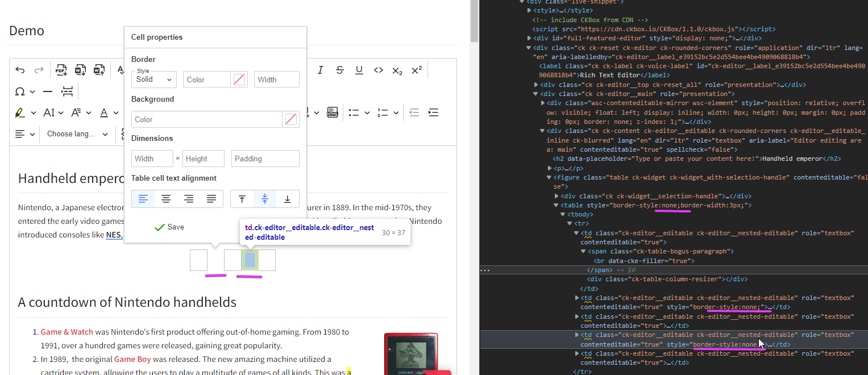Pick border color swatch button

coord(239,80)
